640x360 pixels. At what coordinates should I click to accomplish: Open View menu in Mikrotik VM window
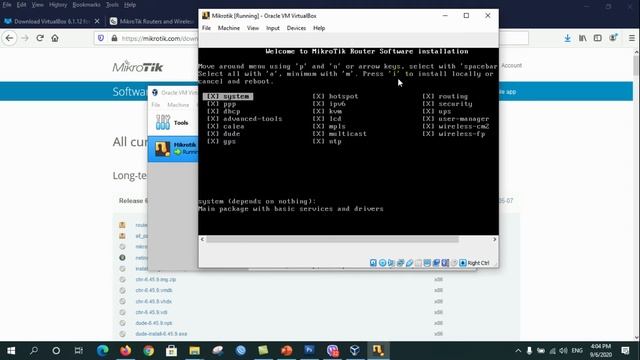[253, 28]
